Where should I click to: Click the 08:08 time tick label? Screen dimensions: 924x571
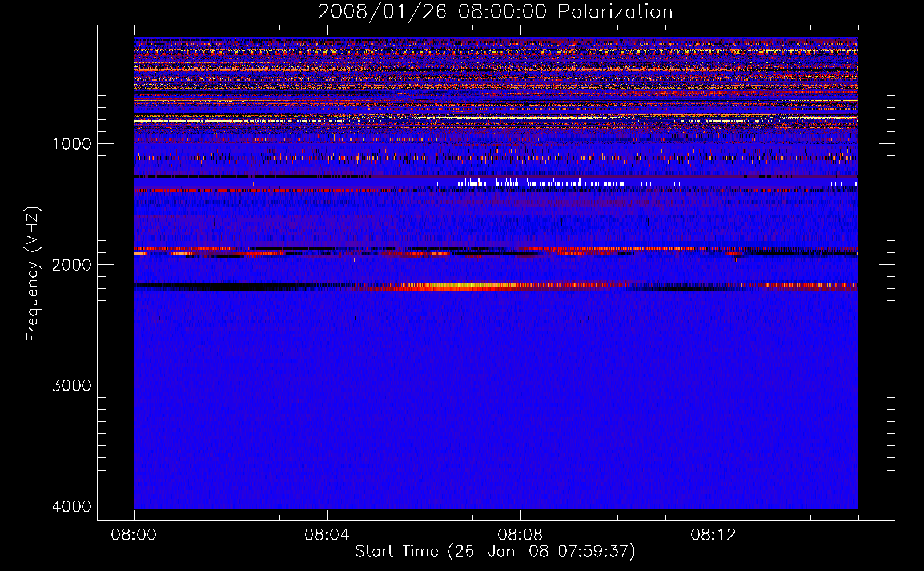click(x=520, y=535)
